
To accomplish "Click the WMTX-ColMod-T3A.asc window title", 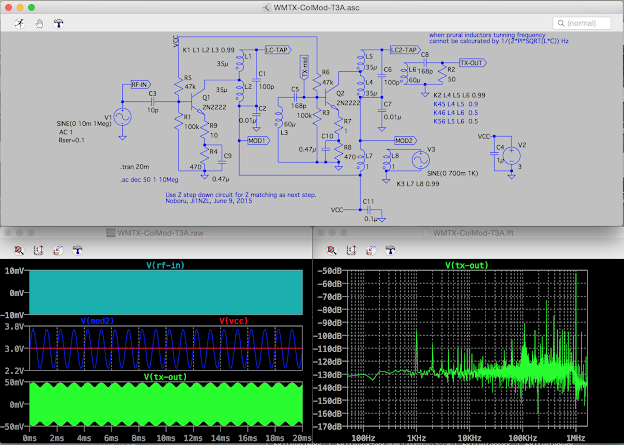I will tap(316, 8).
